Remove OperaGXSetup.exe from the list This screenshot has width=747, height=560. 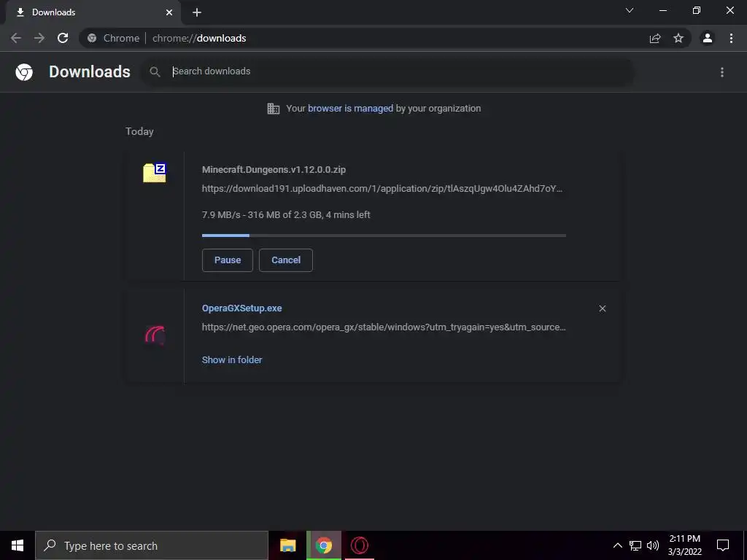(602, 308)
